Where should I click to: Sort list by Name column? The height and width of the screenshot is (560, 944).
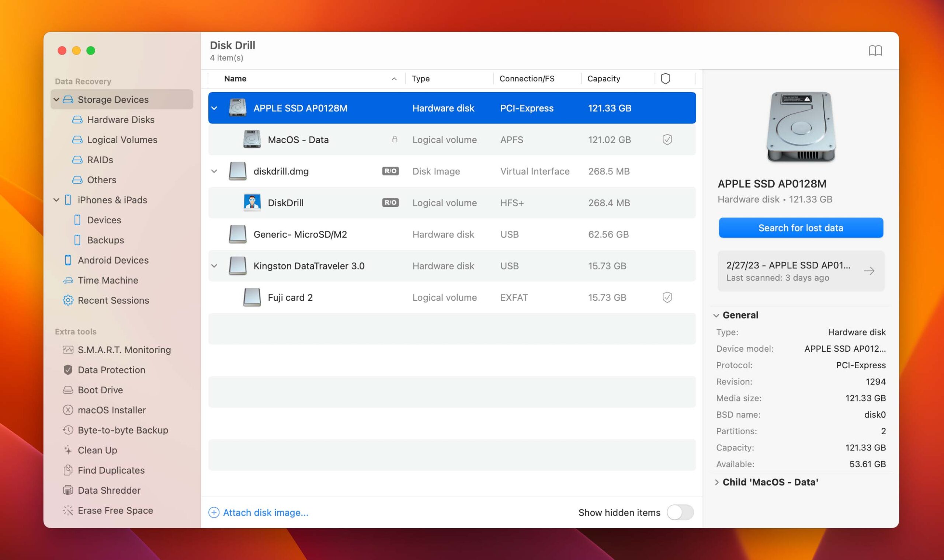click(x=307, y=79)
